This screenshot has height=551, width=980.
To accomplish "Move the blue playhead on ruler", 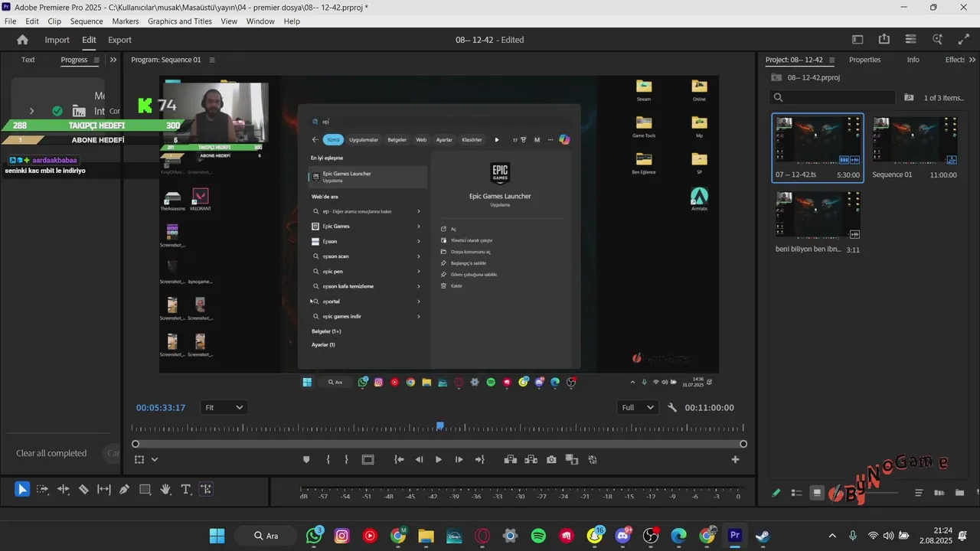I will (440, 425).
